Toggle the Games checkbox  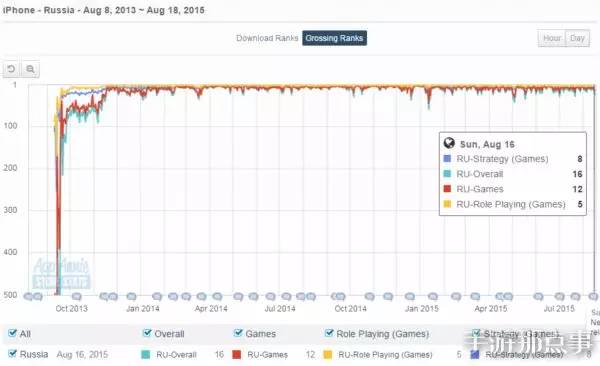pyautogui.click(x=238, y=333)
